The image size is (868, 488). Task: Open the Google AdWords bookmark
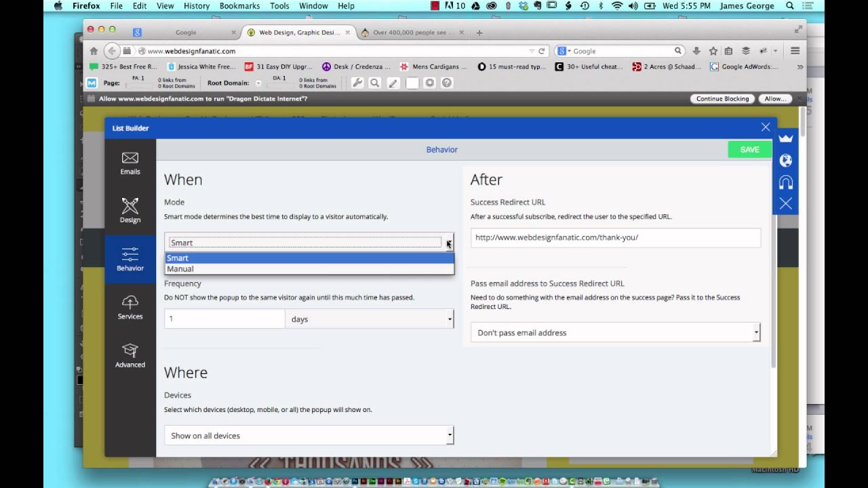click(x=745, y=67)
